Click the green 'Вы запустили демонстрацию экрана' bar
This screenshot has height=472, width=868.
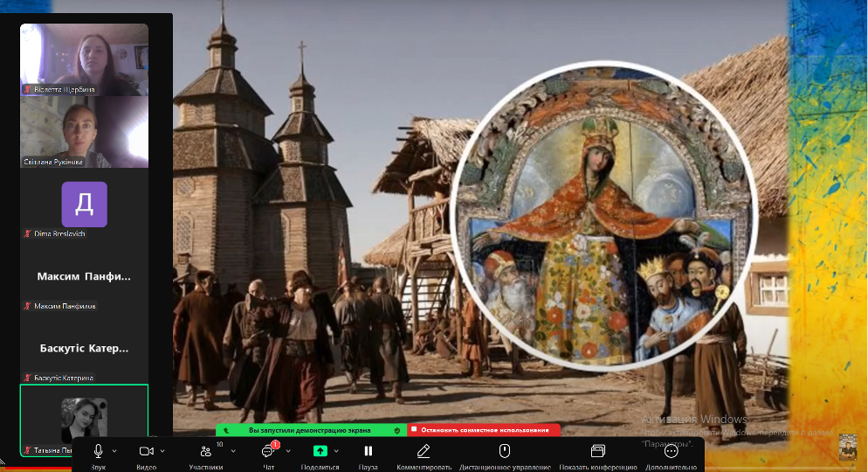pos(311,430)
